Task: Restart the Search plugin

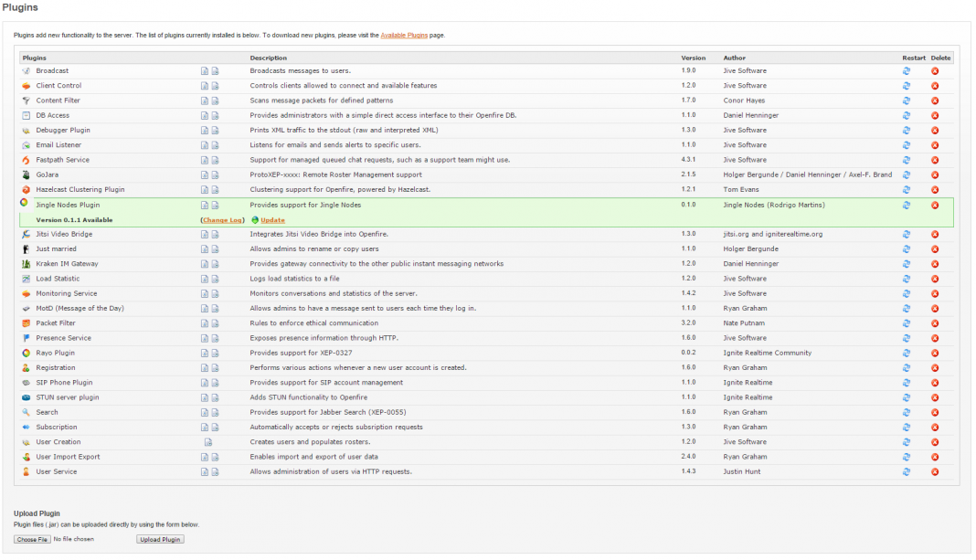Action: pyautogui.click(x=907, y=413)
